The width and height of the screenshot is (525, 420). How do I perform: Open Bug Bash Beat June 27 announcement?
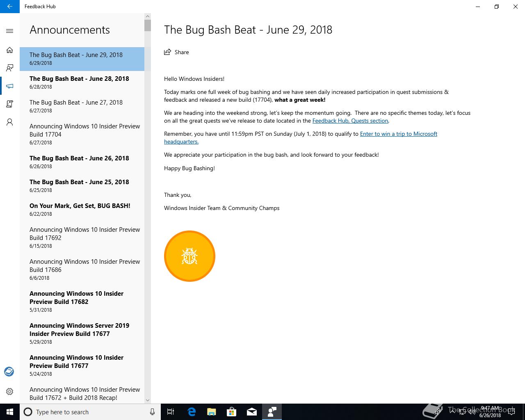pyautogui.click(x=82, y=106)
